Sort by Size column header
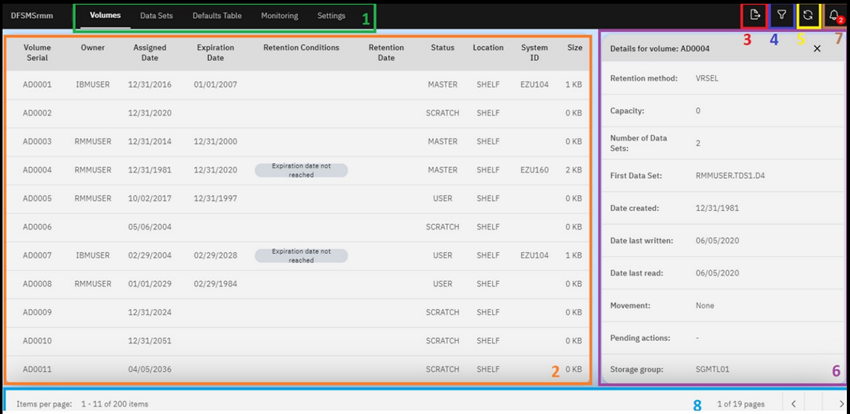This screenshot has width=850, height=414. pyautogui.click(x=575, y=48)
